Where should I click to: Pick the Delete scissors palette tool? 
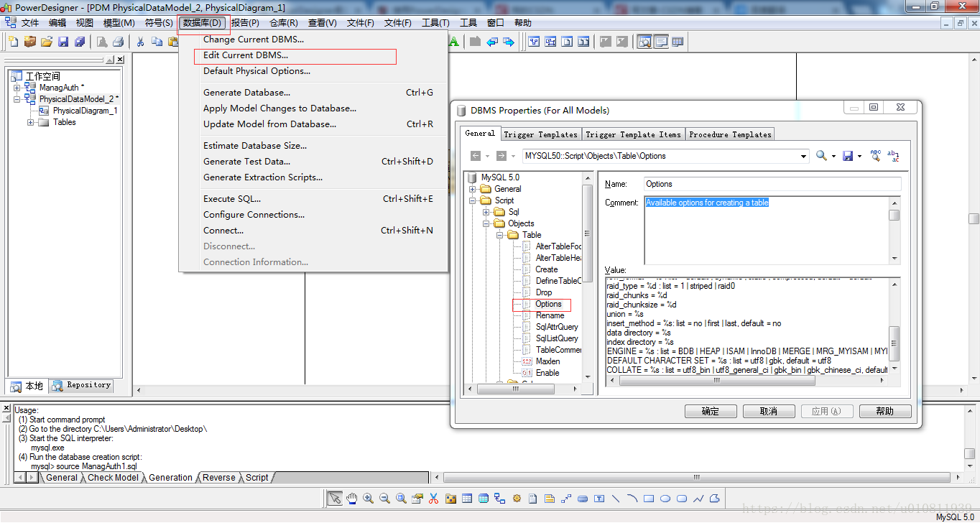(433, 498)
